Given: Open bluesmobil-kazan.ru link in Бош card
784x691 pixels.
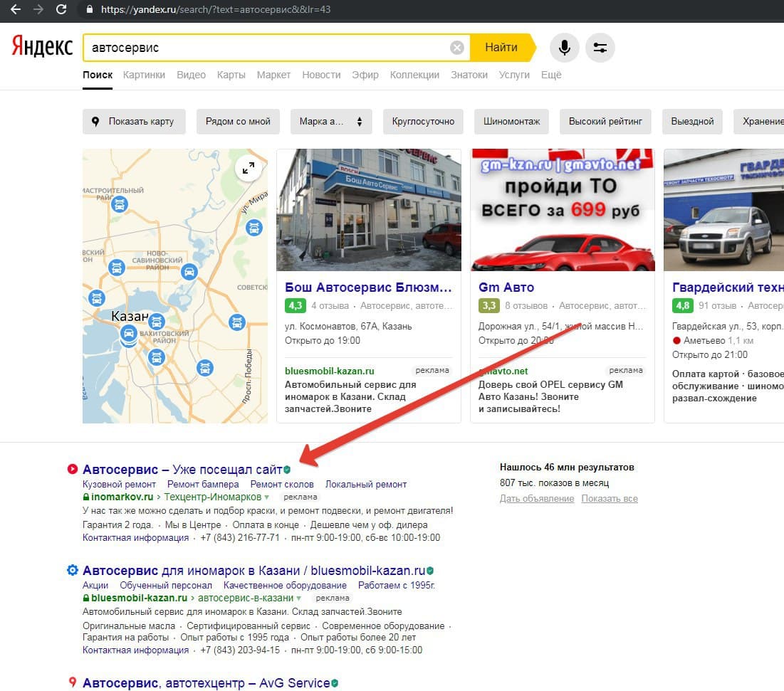Looking at the screenshot, I should (x=330, y=371).
